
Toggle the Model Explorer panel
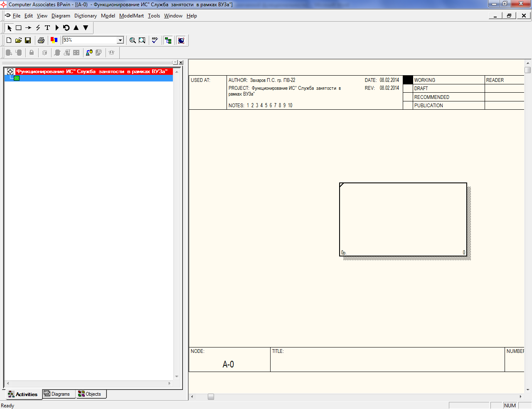(x=168, y=40)
